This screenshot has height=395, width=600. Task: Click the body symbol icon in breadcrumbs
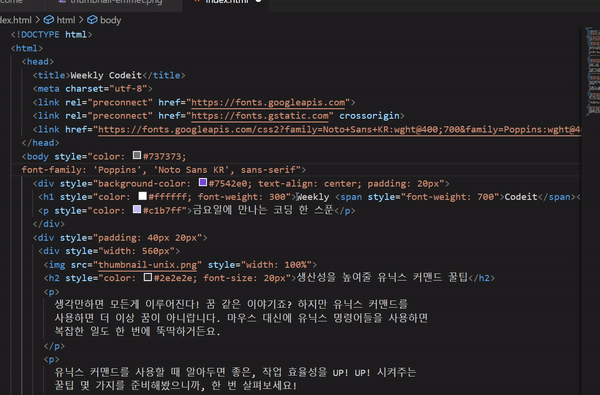(92, 20)
